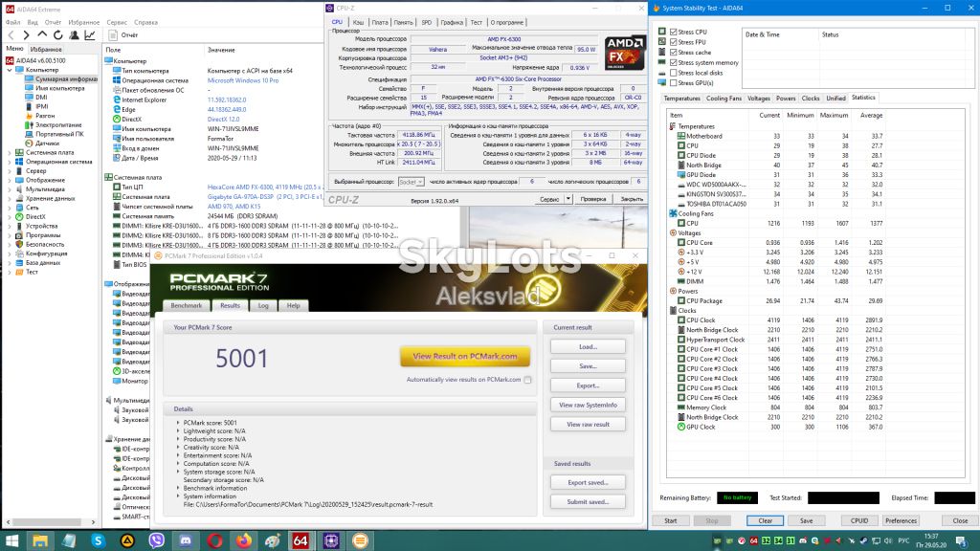Image resolution: width=980 pixels, height=551 pixels.
Task: Click Start button in Stability Test
Action: 670,520
